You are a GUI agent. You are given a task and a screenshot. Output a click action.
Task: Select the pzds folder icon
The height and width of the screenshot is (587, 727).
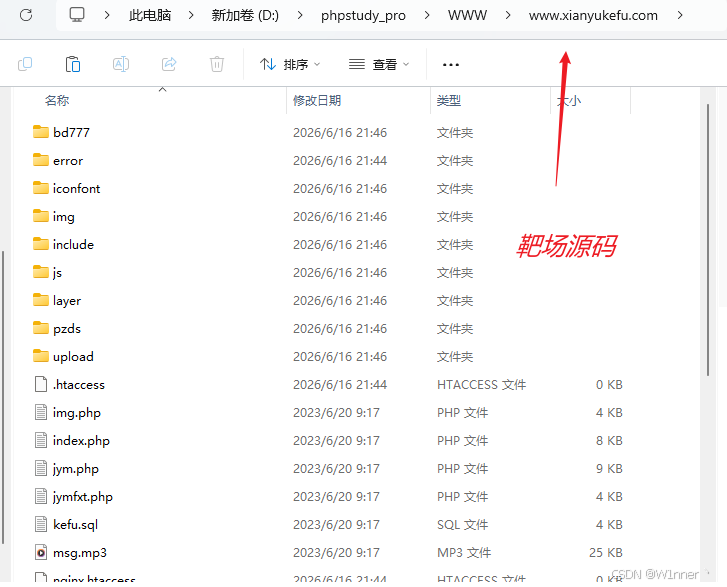pyautogui.click(x=41, y=328)
